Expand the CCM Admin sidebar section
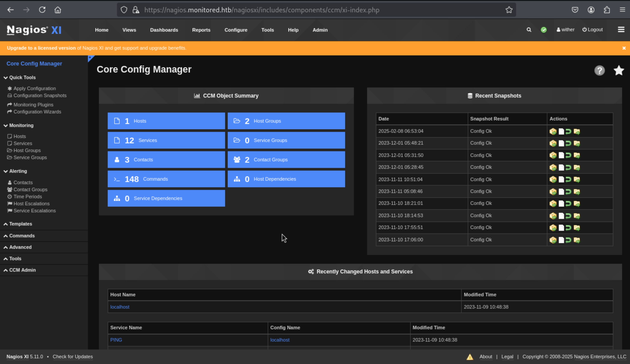This screenshot has height=364, width=630. tap(22, 270)
